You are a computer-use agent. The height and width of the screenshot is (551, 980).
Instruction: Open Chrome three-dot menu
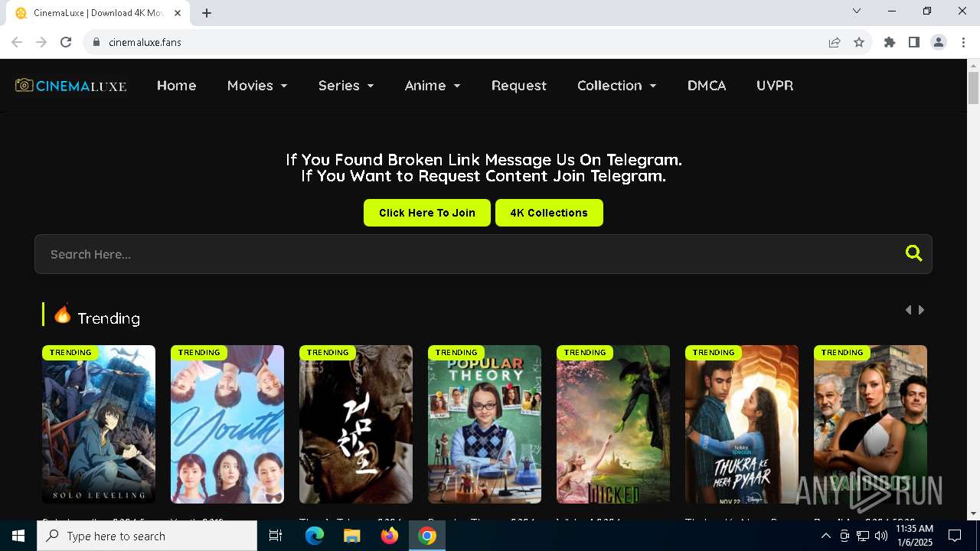click(962, 42)
